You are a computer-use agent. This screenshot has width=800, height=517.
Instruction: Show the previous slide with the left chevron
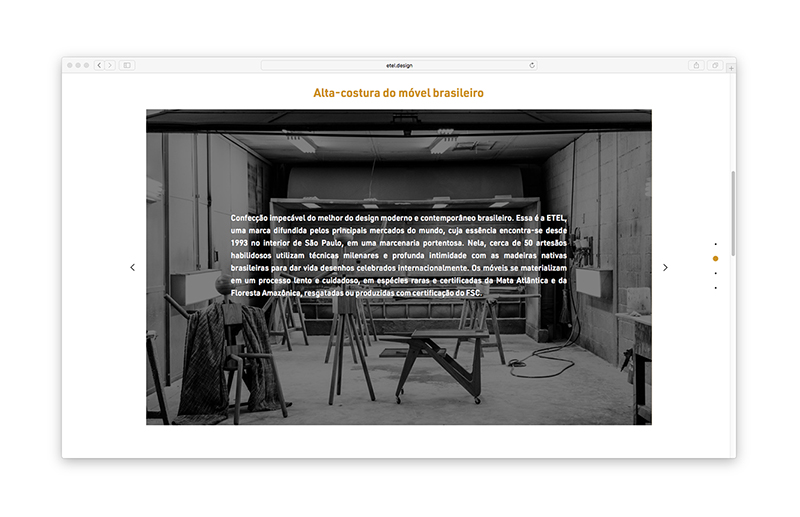click(x=133, y=267)
